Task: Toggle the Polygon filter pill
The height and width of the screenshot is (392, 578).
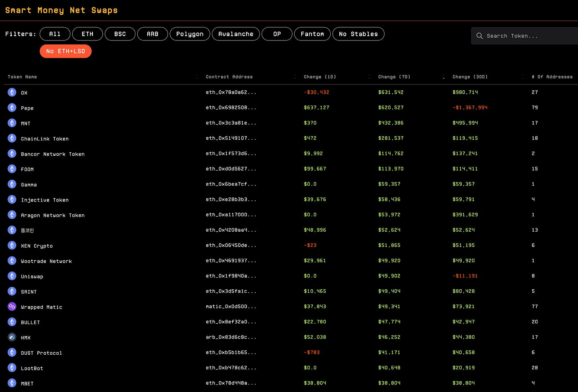Action: click(x=190, y=34)
